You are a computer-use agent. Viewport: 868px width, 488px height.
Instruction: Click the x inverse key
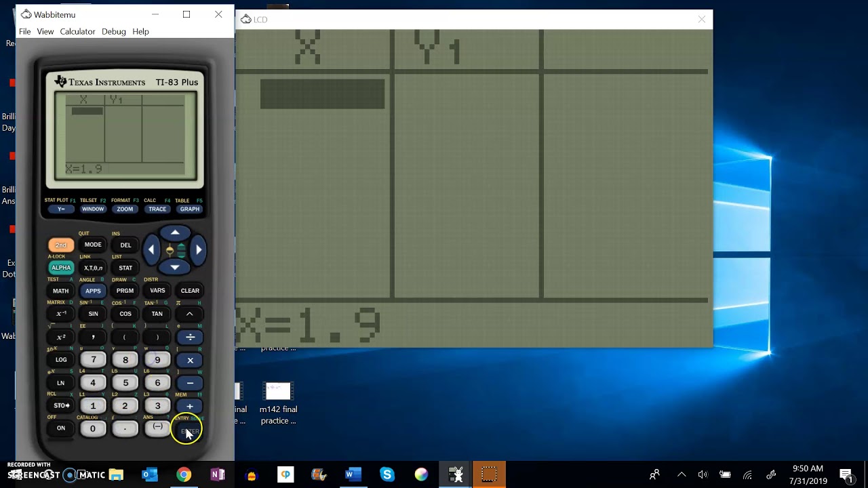(60, 314)
